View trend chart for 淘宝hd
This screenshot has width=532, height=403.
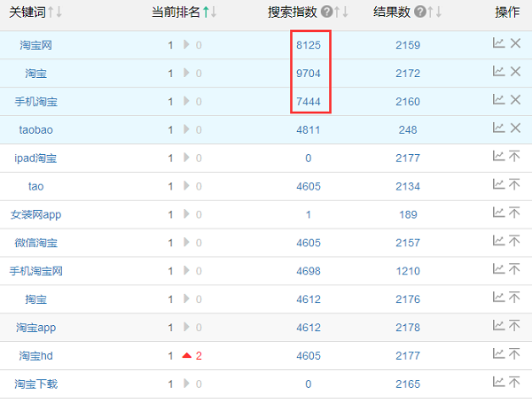click(x=498, y=354)
